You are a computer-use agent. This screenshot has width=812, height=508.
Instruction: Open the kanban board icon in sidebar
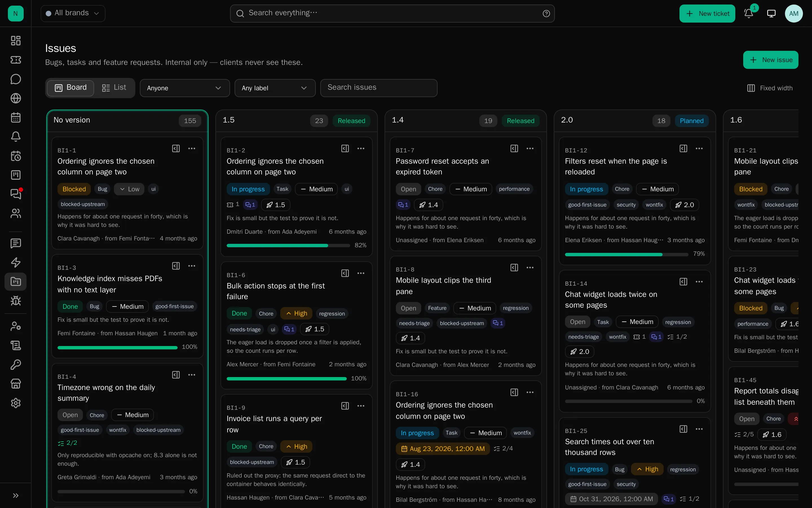click(x=16, y=175)
